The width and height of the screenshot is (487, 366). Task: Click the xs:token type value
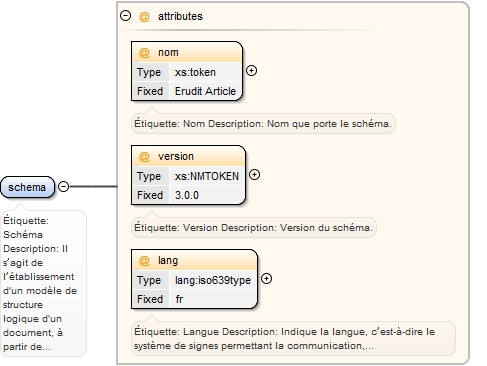195,72
